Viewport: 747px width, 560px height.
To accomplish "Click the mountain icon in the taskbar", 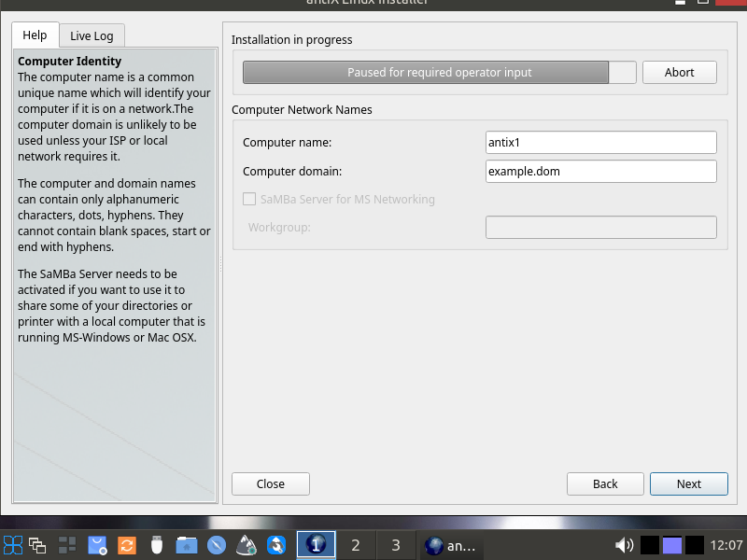I will pyautogui.click(x=247, y=545).
